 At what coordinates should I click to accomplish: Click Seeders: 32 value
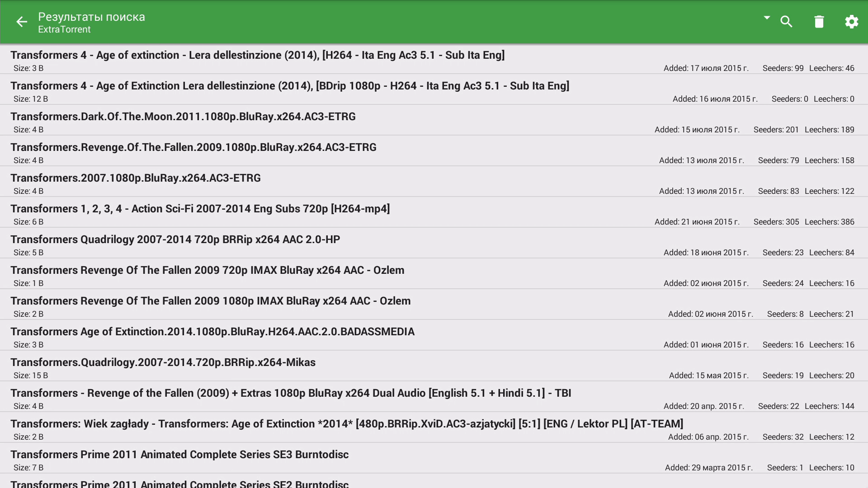click(783, 437)
